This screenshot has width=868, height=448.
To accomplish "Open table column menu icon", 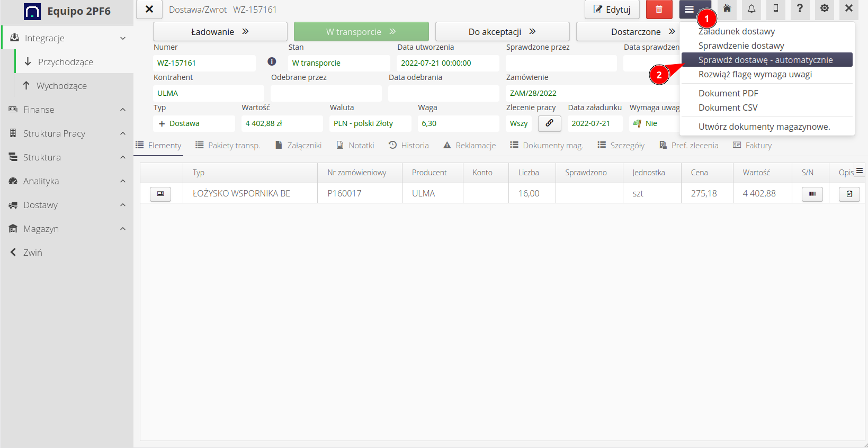I will [860, 171].
